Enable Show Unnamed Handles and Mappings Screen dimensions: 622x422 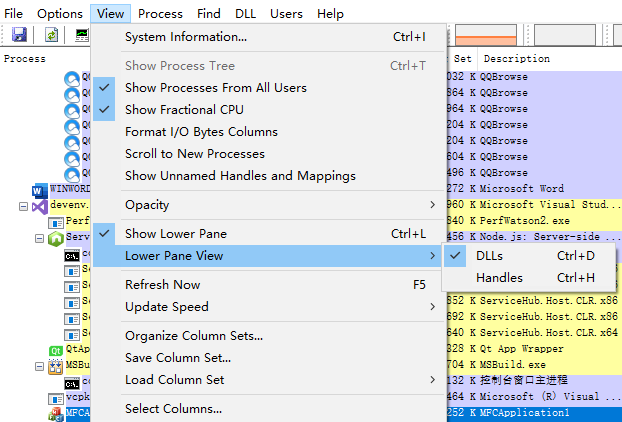[268, 176]
